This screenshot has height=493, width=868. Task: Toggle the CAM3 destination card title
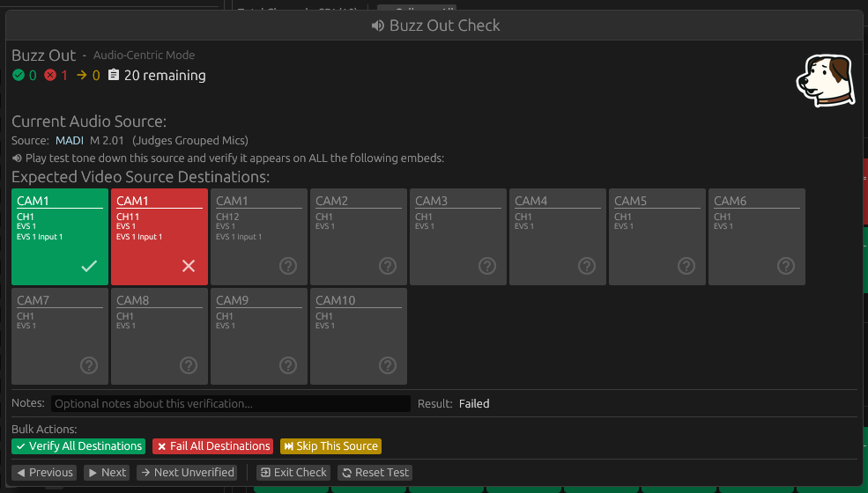431,201
